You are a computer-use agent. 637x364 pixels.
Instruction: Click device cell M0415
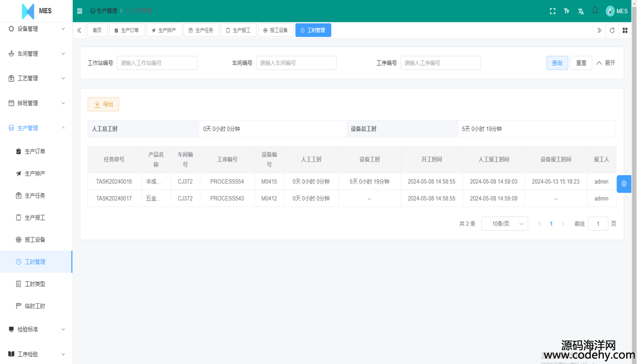tap(269, 182)
